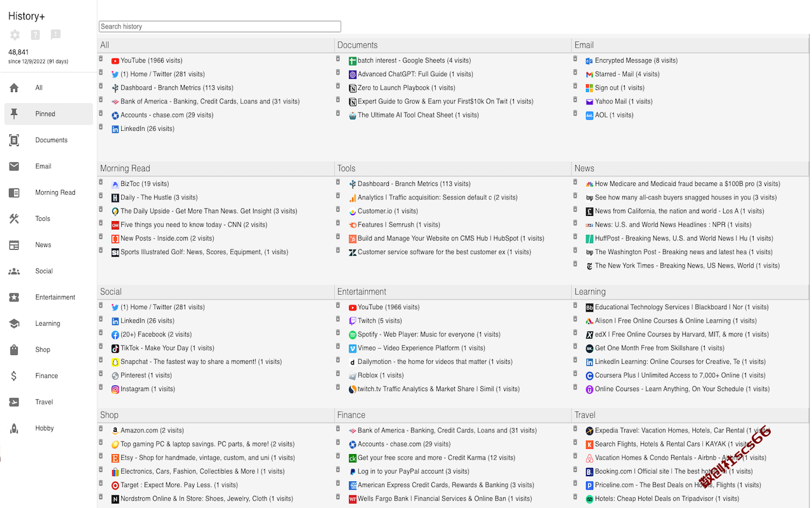This screenshot has height=508, width=812.
Task: Remove Booking.com entry with its trash icon
Action: point(575,470)
